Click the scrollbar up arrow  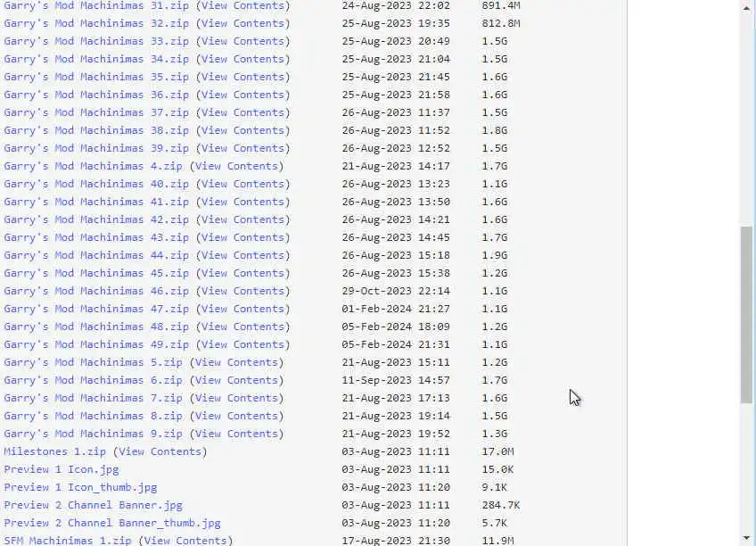(746, 8)
